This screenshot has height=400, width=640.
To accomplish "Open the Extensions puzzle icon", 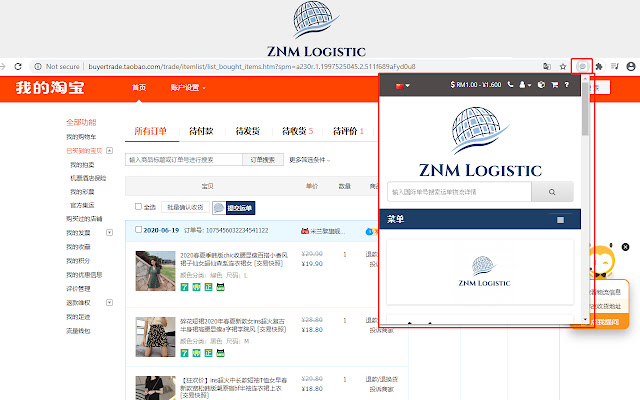I will (599, 66).
